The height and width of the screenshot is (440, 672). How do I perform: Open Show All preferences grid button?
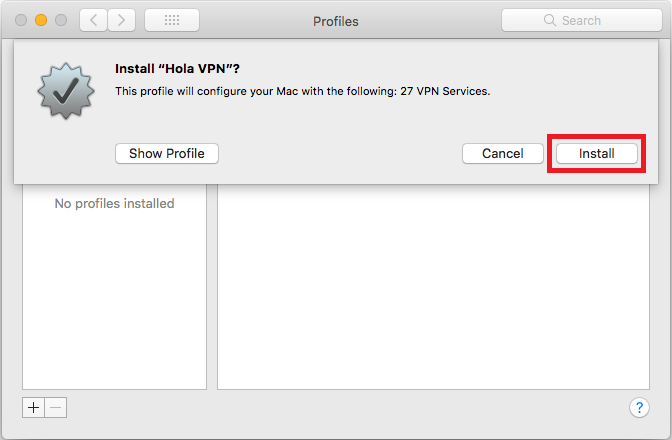172,20
